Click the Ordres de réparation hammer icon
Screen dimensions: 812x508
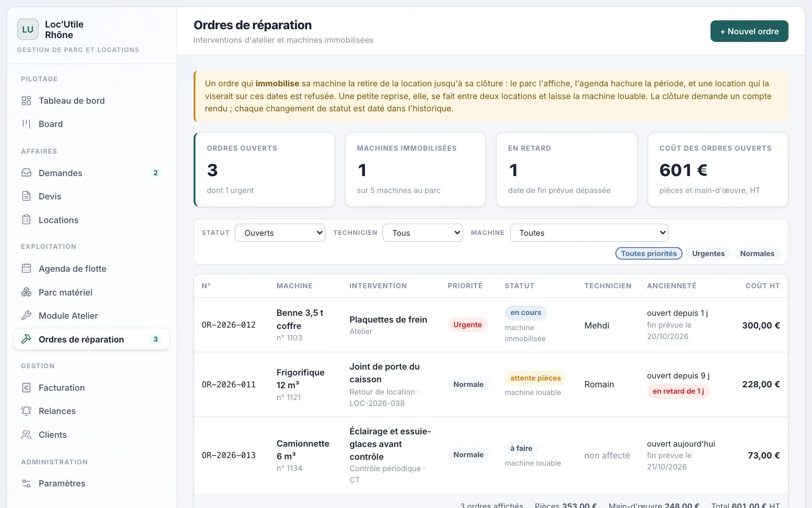point(26,339)
